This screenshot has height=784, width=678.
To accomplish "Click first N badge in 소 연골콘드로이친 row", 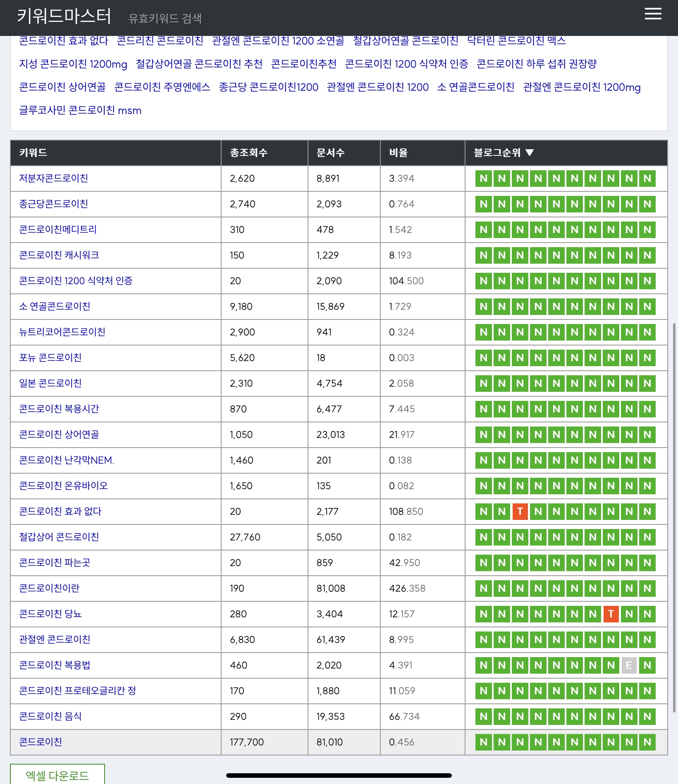I will coord(484,307).
